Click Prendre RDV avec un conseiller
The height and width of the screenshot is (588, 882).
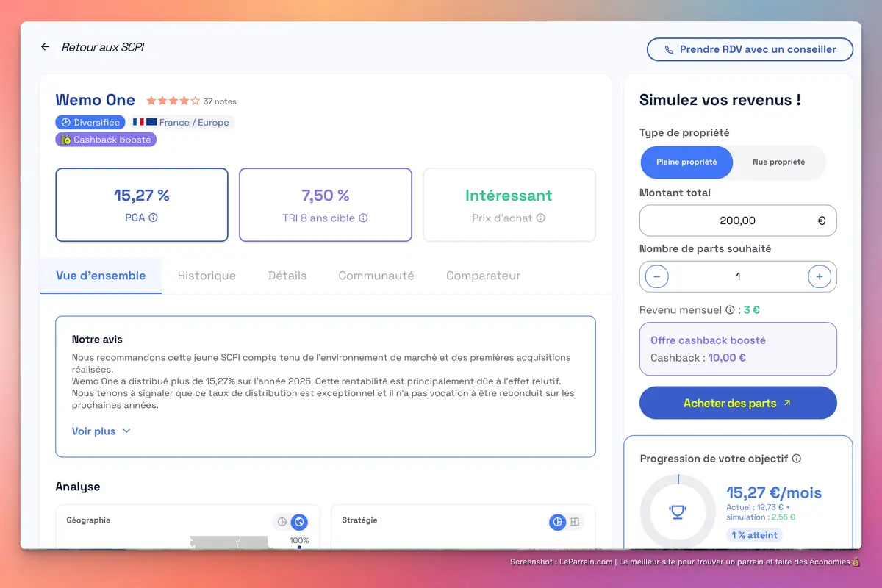[750, 49]
